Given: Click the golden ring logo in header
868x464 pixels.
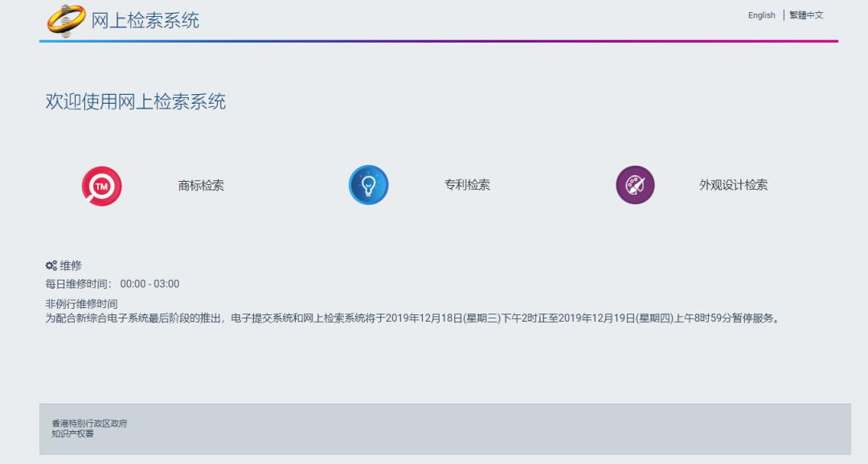Looking at the screenshot, I should click(66, 20).
